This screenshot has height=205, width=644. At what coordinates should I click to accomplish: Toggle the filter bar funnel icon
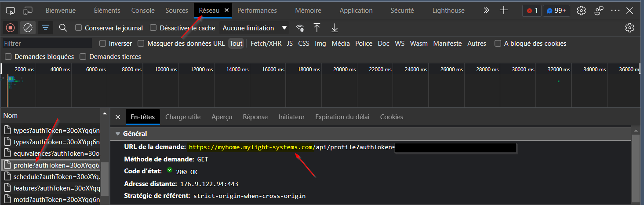coord(45,28)
